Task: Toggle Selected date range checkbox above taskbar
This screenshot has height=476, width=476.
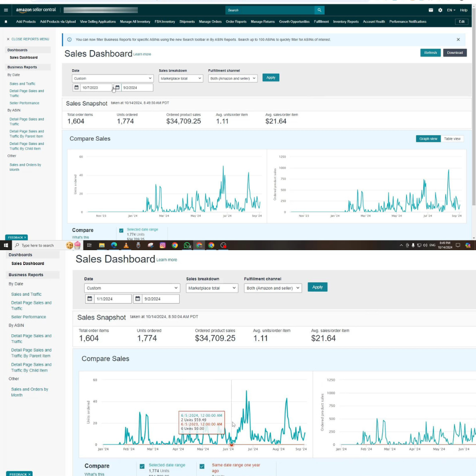Action: (121, 231)
